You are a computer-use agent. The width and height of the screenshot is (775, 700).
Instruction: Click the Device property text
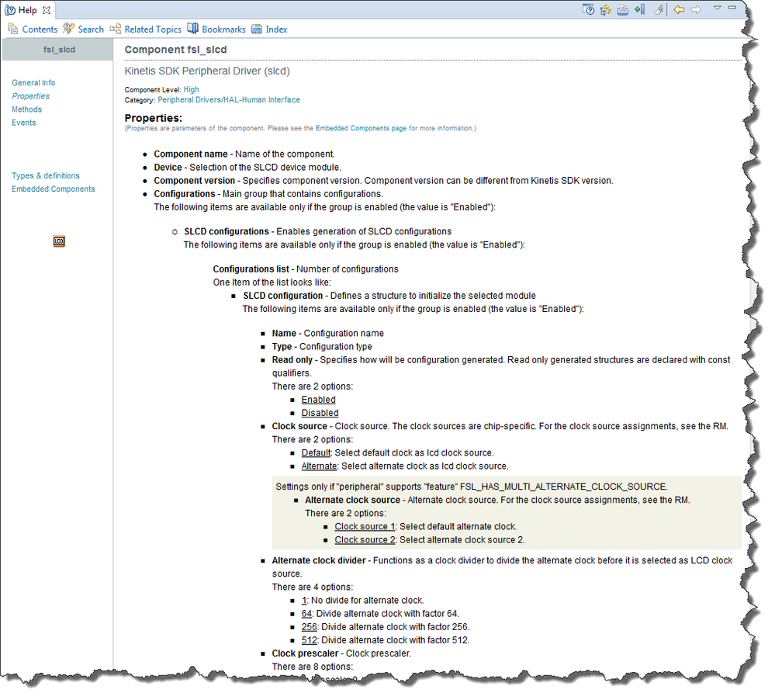[168, 168]
